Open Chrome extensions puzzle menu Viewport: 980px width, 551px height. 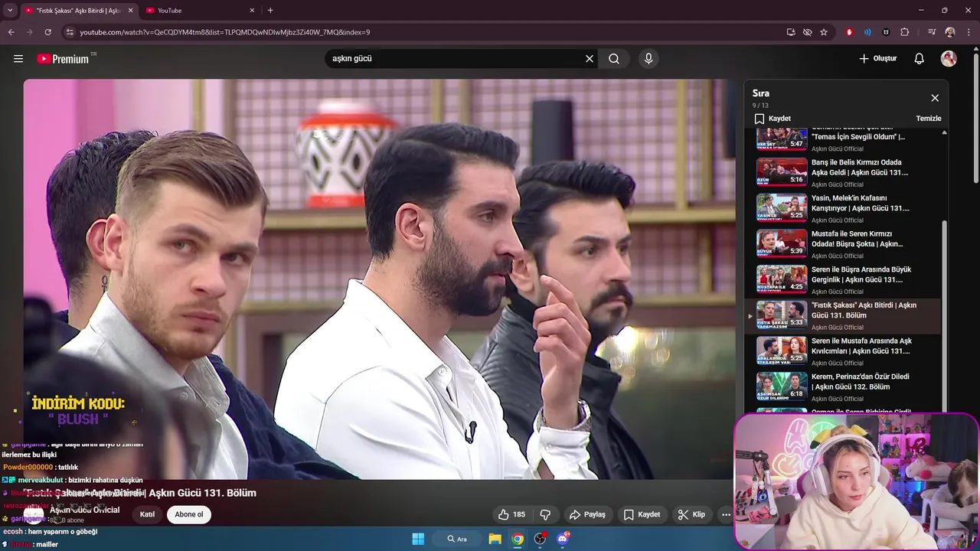click(x=905, y=32)
